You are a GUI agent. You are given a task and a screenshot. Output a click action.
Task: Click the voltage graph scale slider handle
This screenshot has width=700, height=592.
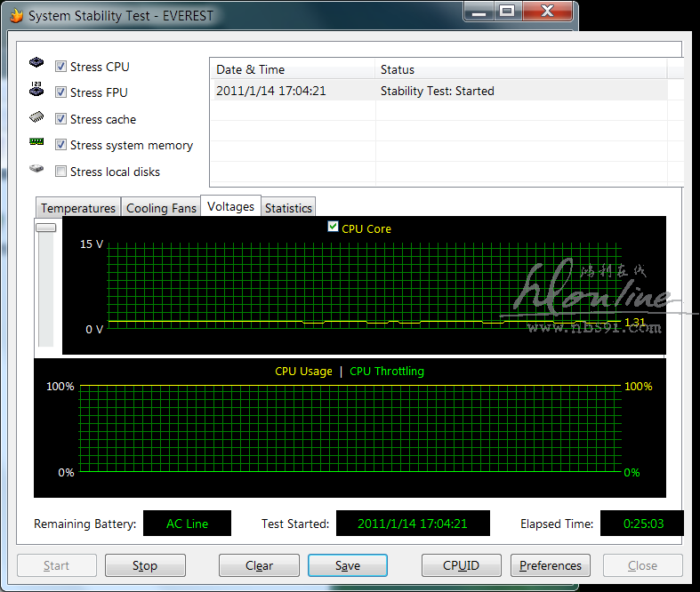(45, 228)
